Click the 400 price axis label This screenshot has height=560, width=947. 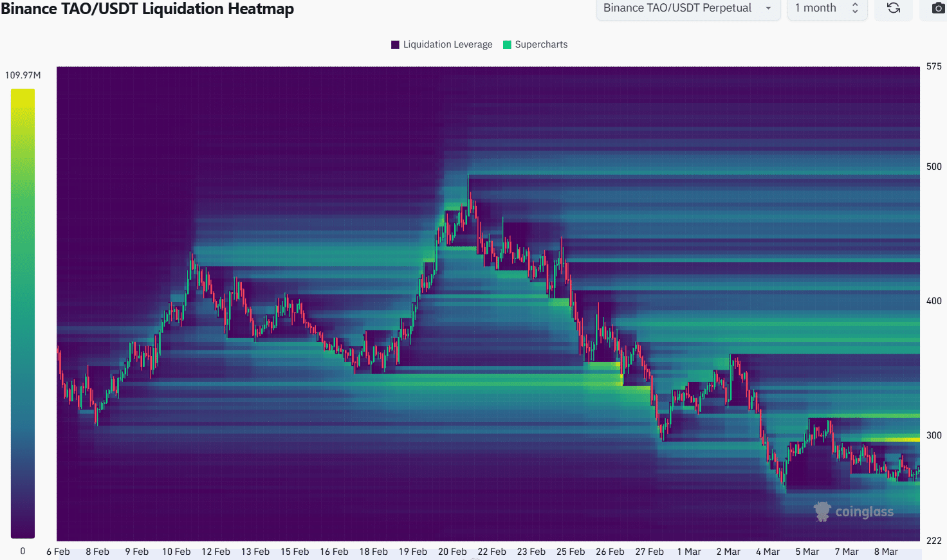(x=934, y=301)
